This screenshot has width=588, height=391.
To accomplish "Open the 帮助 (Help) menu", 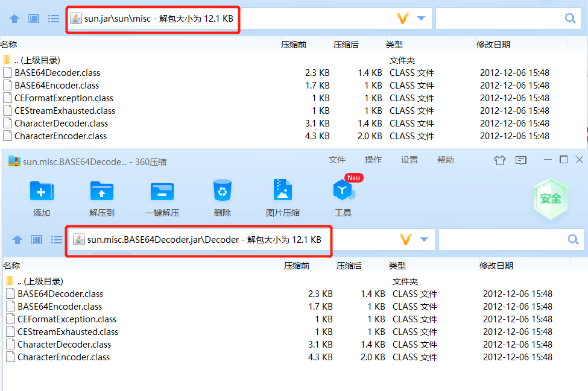I will click(x=446, y=160).
